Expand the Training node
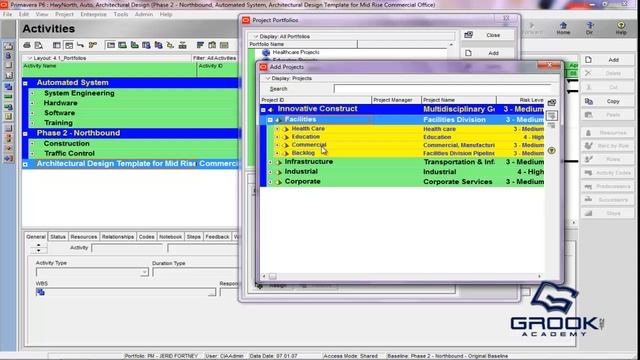Screen dimensions: 640x360 [33, 123]
